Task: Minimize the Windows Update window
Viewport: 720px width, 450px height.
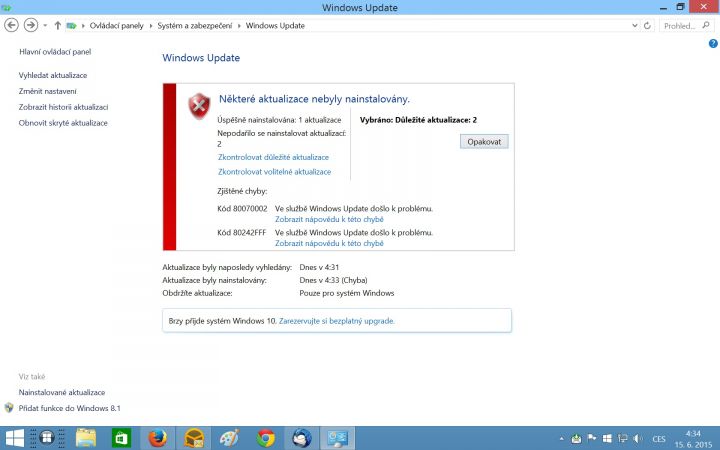Action: coord(664,7)
